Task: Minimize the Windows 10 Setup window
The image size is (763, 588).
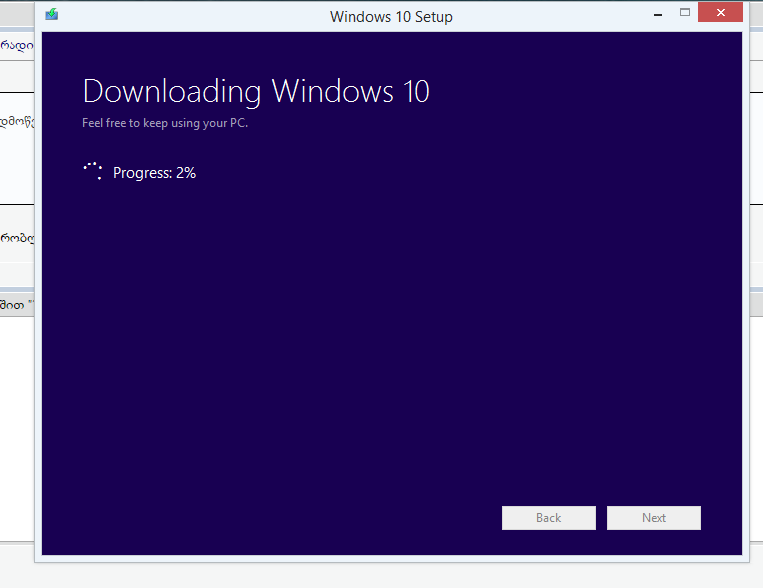Action: pyautogui.click(x=658, y=13)
